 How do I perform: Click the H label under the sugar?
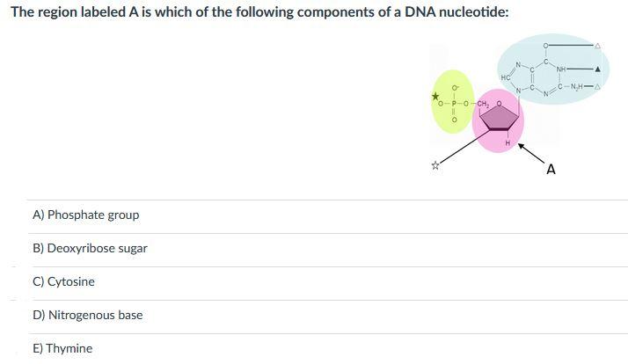click(x=508, y=142)
